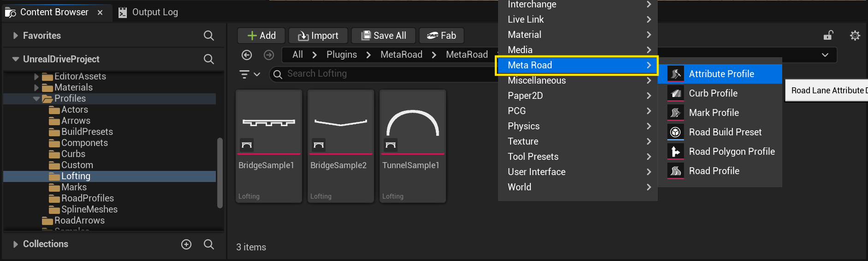Viewport: 868px width, 261px height.
Task: Select the Mark Profile asset icon
Action: (x=676, y=113)
